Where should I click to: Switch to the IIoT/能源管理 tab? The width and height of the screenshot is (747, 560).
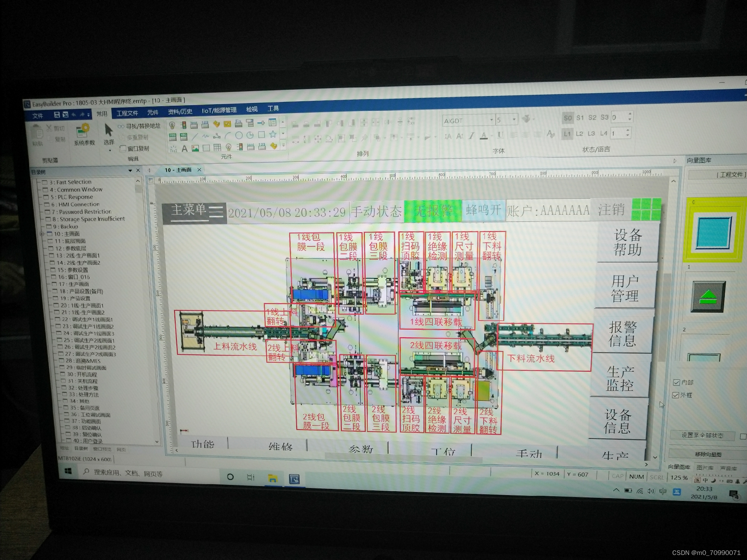[x=219, y=110]
